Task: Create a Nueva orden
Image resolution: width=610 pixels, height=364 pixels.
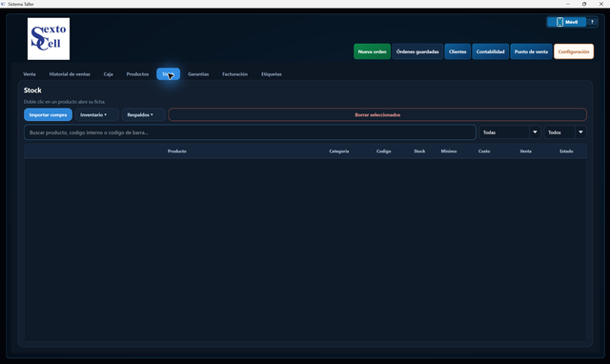Action: (372, 51)
